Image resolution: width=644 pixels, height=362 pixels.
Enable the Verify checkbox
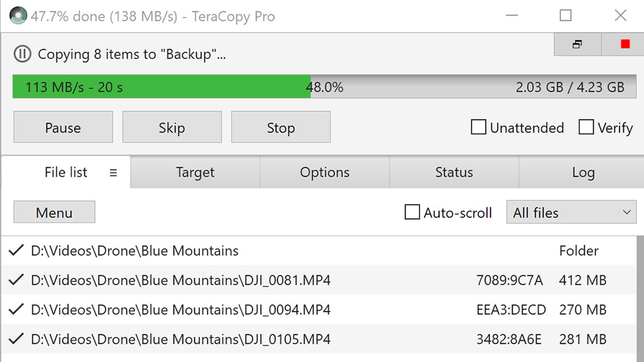point(586,127)
